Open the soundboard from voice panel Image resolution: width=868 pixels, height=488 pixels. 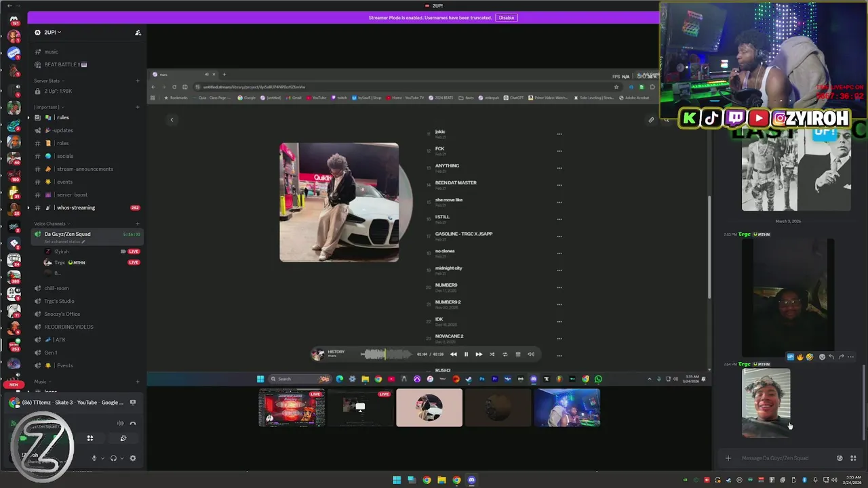(x=123, y=439)
